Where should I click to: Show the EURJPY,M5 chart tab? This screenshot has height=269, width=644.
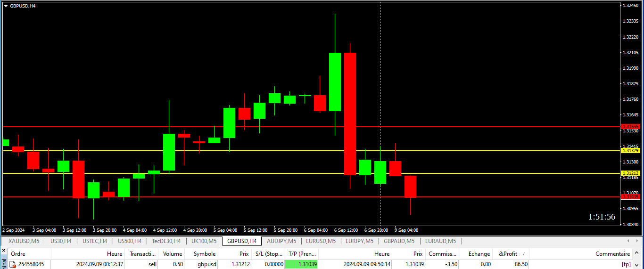[359, 241]
